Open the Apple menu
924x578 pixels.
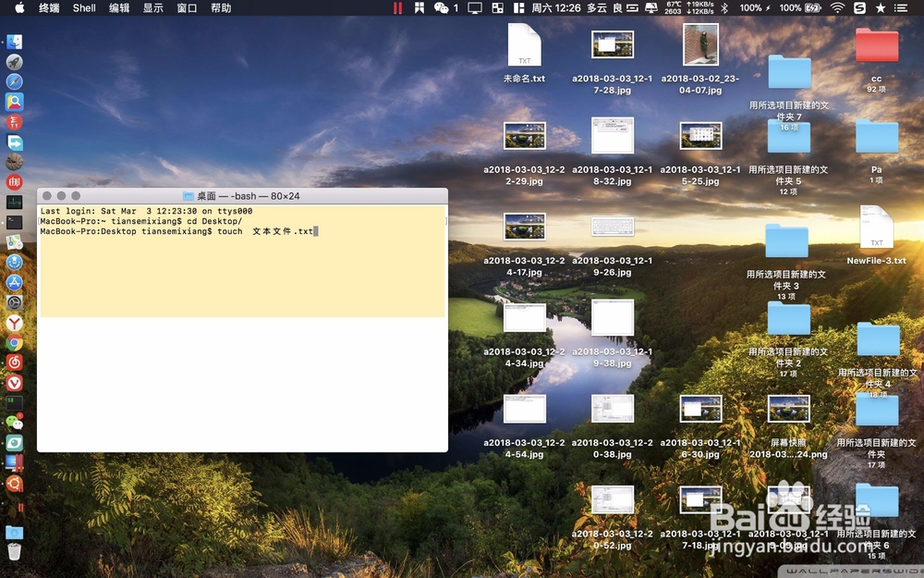(19, 7)
